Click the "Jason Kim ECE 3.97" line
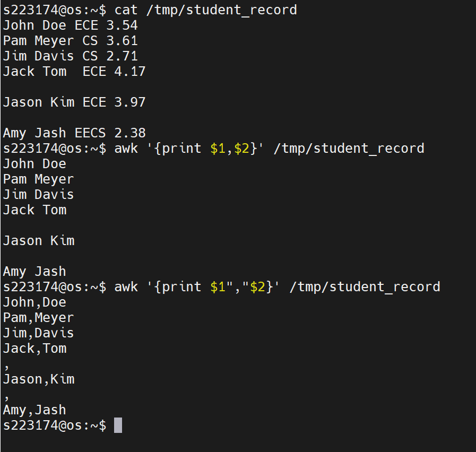The image size is (476, 452). (74, 102)
